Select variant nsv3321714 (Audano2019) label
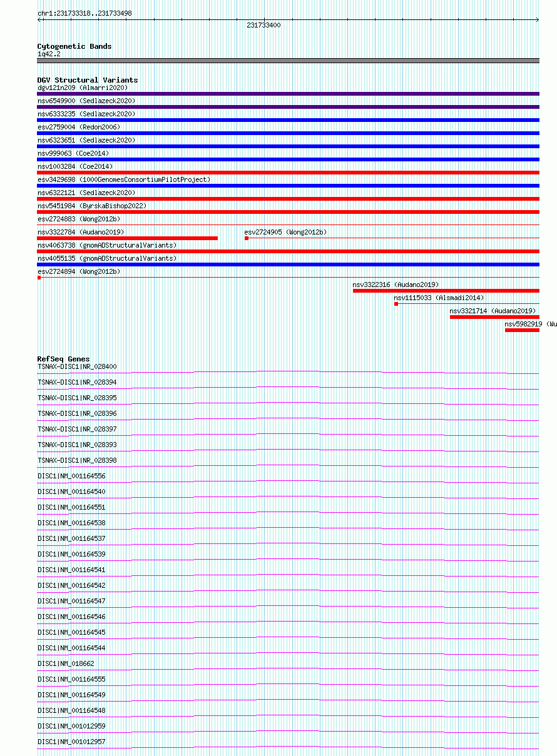557x756 pixels. click(493, 311)
